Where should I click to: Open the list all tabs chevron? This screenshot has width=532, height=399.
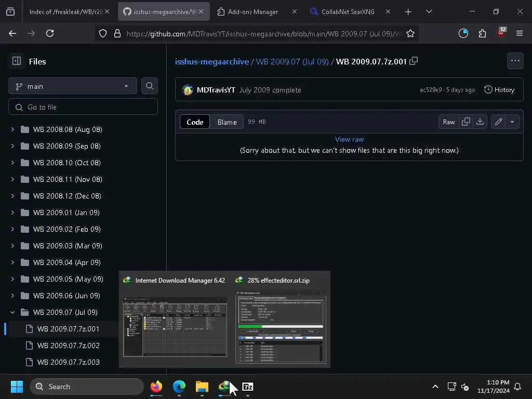tap(429, 11)
